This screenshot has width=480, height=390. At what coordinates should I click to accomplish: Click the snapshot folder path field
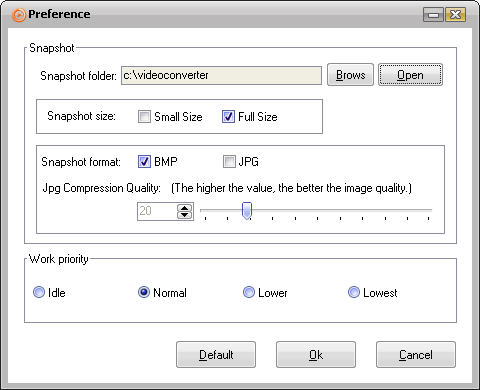point(221,75)
